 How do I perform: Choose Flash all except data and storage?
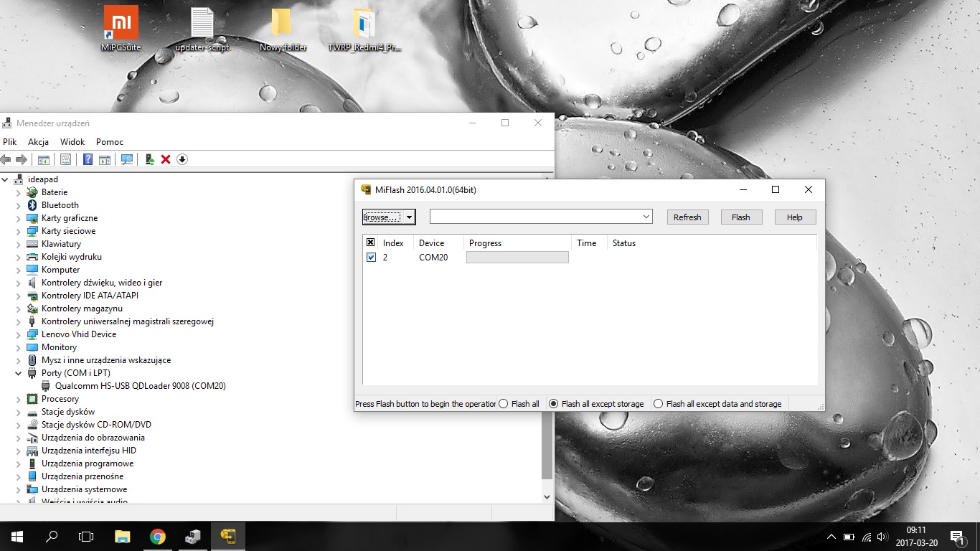pos(659,404)
